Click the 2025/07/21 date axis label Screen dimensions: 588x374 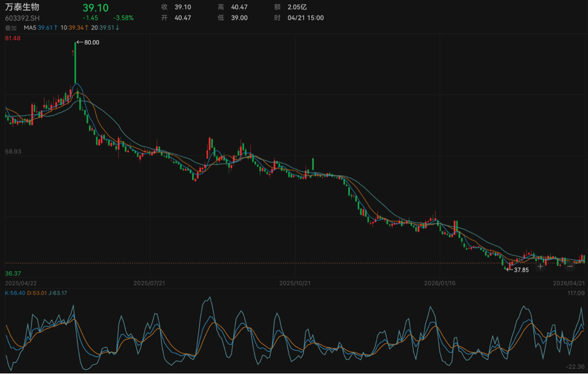point(150,283)
